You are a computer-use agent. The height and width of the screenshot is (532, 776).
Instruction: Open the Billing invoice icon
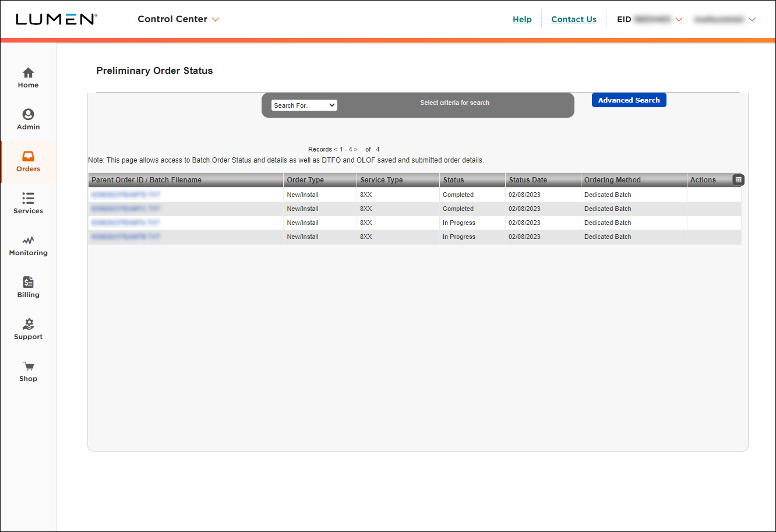[28, 283]
